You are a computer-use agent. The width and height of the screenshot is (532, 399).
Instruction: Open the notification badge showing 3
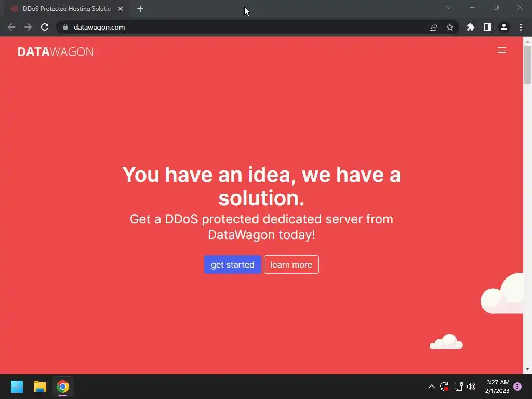517,387
